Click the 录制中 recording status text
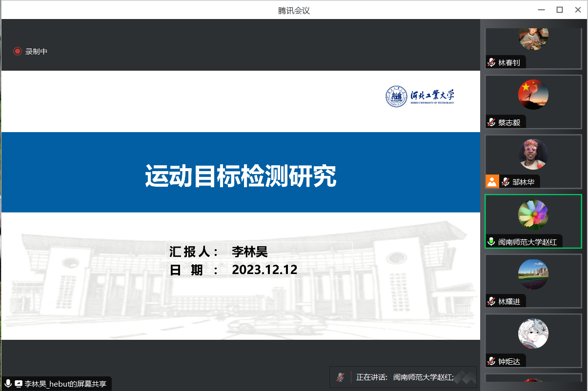Image resolution: width=588 pixels, height=391 pixels. tap(37, 51)
